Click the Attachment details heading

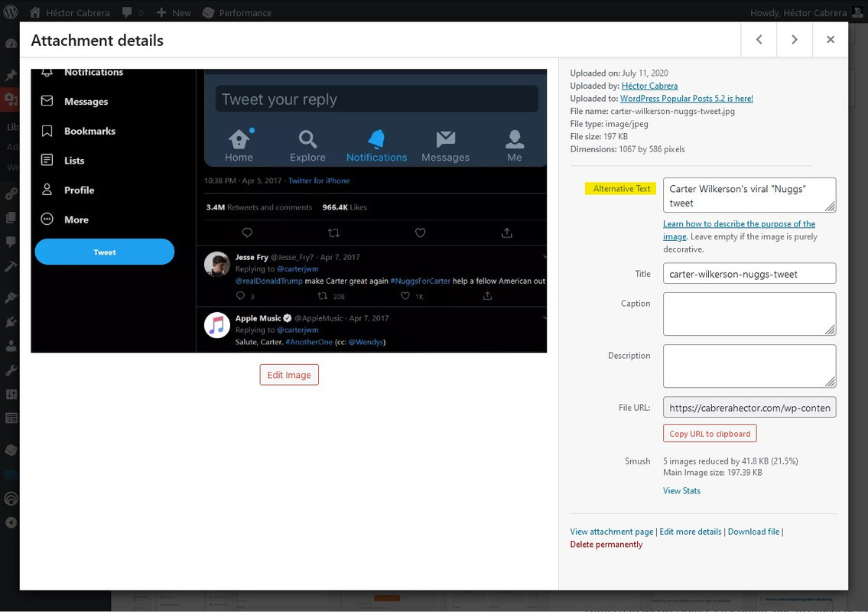(97, 41)
